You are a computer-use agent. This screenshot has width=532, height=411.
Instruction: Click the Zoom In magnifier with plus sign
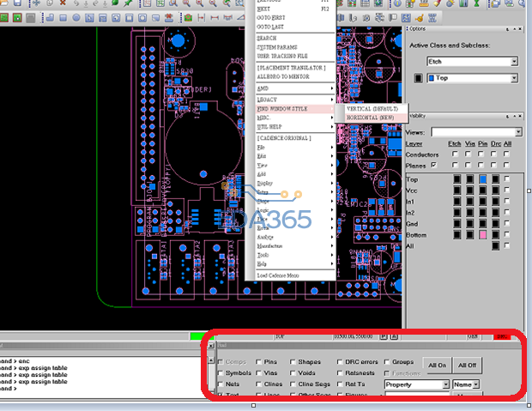pyautogui.click(x=199, y=3)
